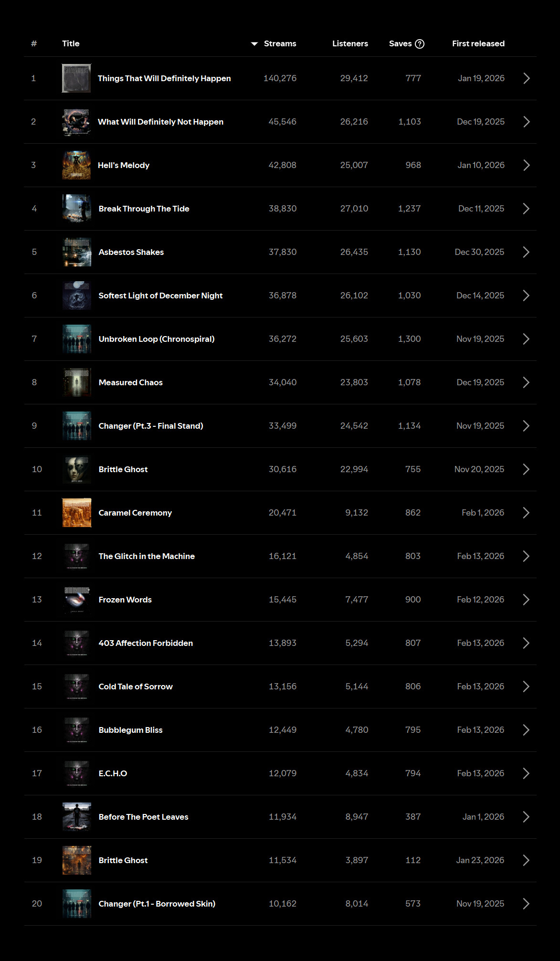
Task: Click chevron next to Measured Chaos
Action: click(526, 382)
